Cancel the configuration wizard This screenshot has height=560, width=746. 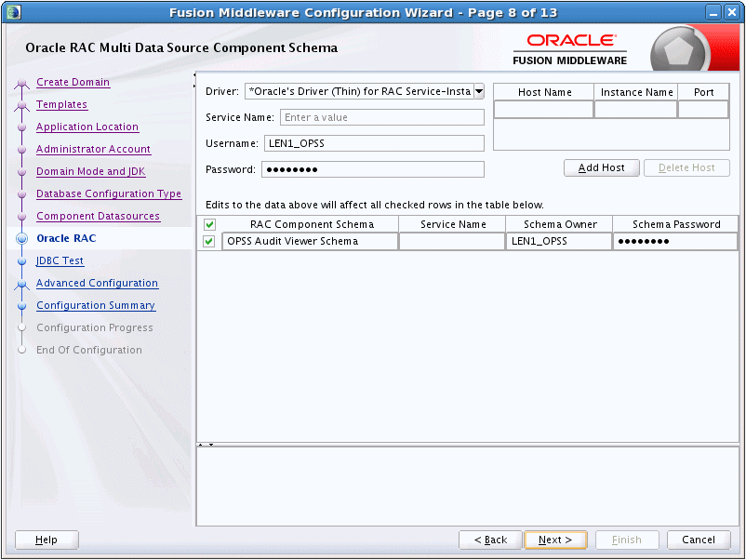[x=699, y=540]
